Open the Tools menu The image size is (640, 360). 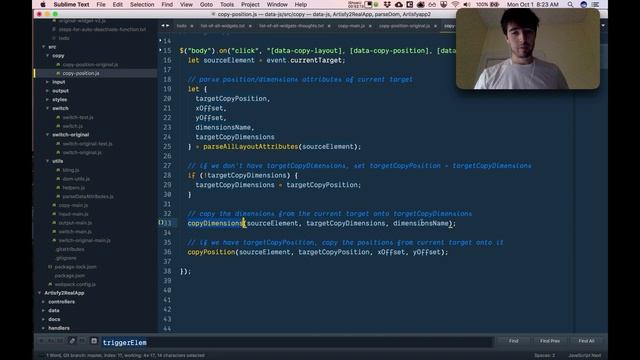click(x=227, y=4)
